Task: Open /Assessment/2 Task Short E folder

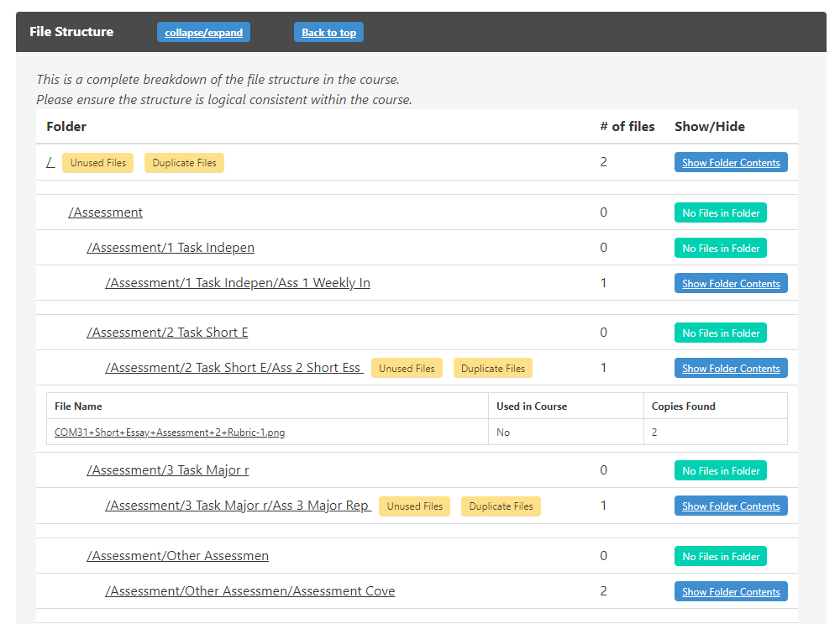Action: pos(167,332)
